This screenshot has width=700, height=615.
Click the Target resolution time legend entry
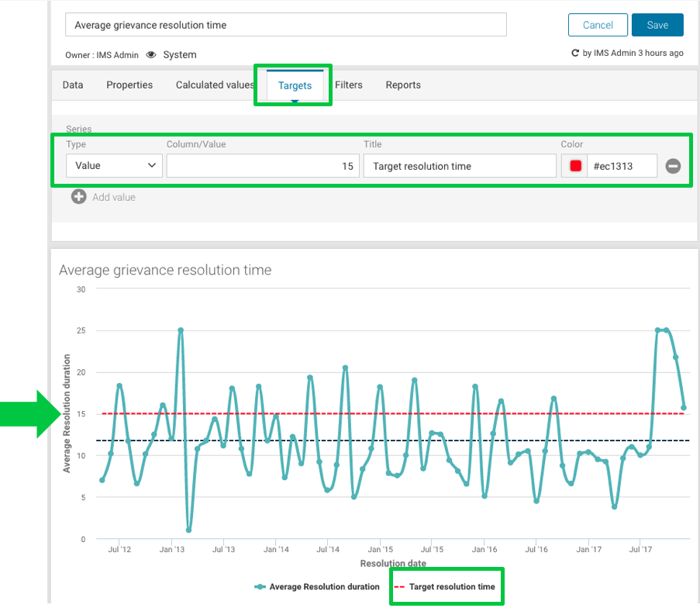coord(447,586)
